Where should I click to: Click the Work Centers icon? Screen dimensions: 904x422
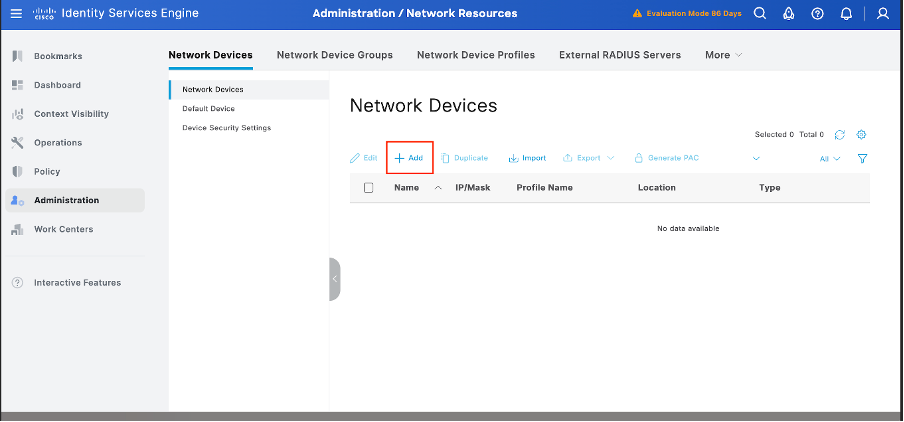point(17,229)
